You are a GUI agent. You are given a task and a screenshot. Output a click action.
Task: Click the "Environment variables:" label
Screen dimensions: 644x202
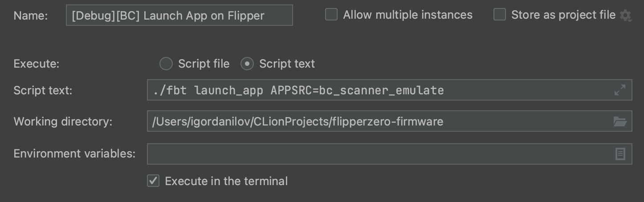click(x=74, y=154)
